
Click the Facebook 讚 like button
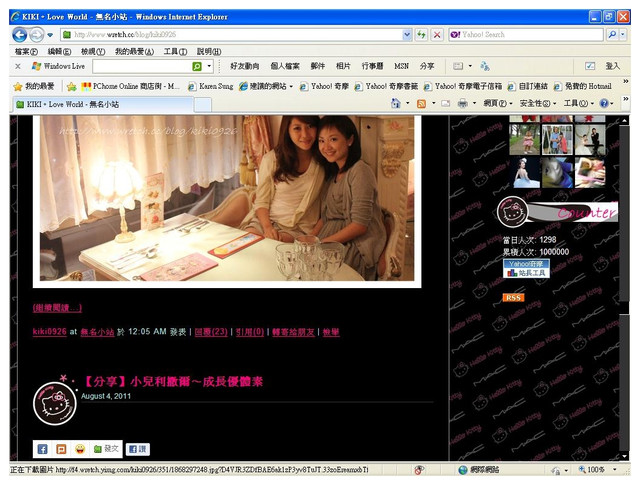(138, 449)
